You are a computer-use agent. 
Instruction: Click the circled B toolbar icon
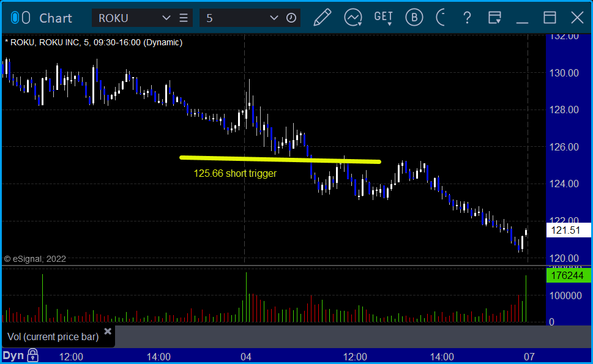pyautogui.click(x=414, y=18)
